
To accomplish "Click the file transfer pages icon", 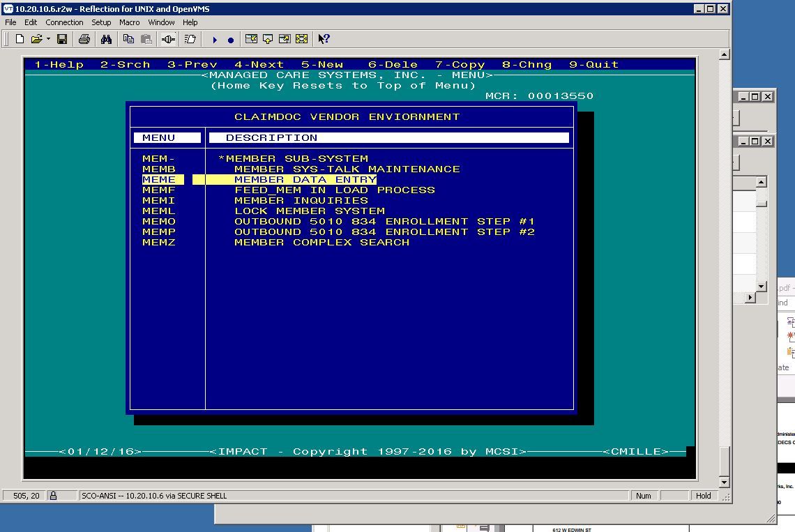I will point(190,39).
